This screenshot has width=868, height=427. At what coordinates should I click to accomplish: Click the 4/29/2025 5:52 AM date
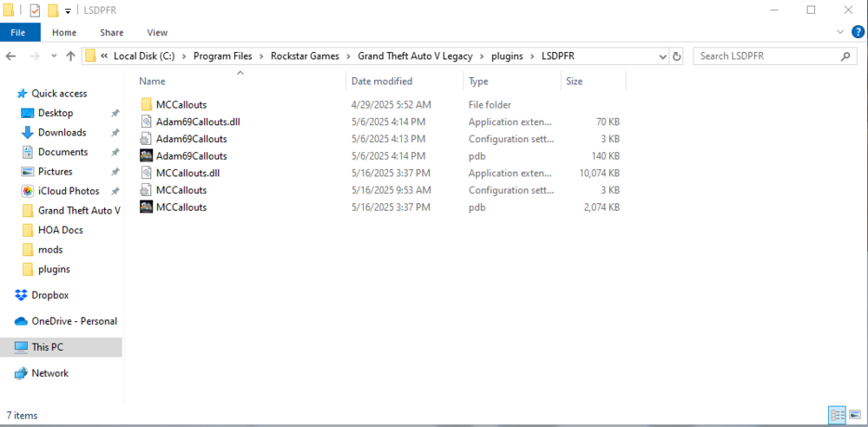click(391, 105)
